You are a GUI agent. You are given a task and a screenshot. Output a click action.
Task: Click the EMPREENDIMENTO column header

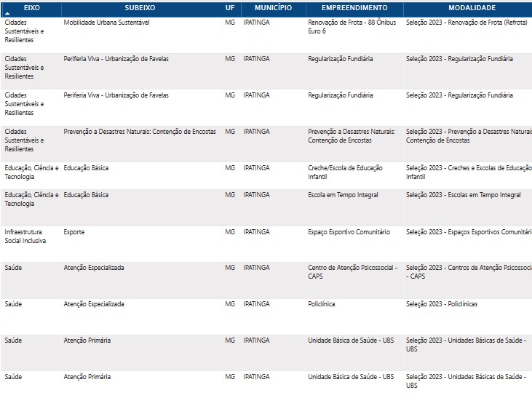tap(354, 7)
